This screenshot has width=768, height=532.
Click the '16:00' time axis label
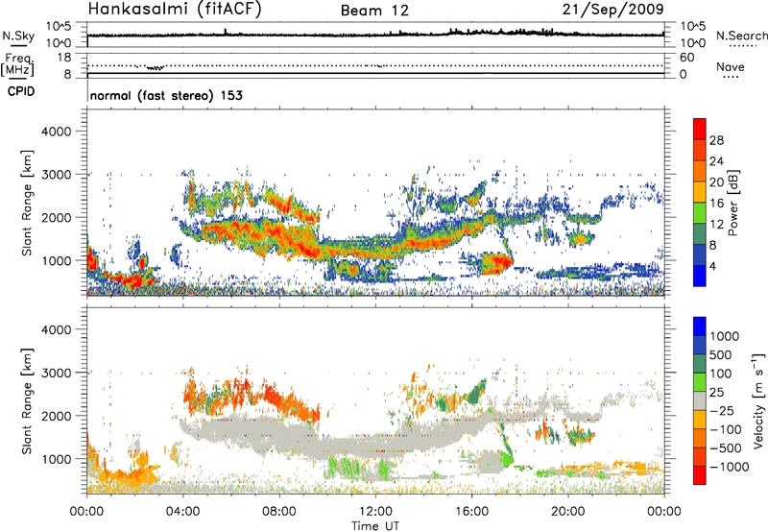coord(471,512)
